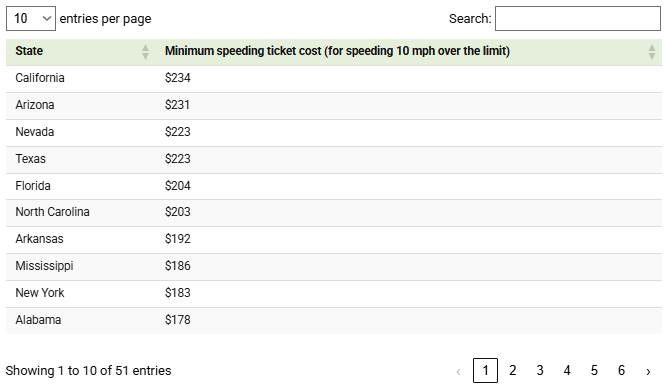This screenshot has width=669, height=388.
Task: Focus the Search input field
Action: tap(578, 18)
